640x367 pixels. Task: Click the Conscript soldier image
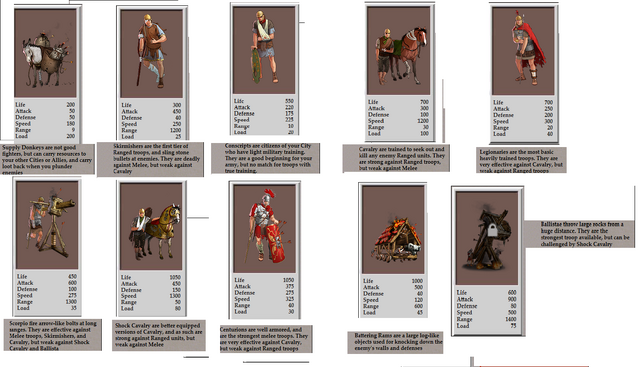[x=264, y=51]
